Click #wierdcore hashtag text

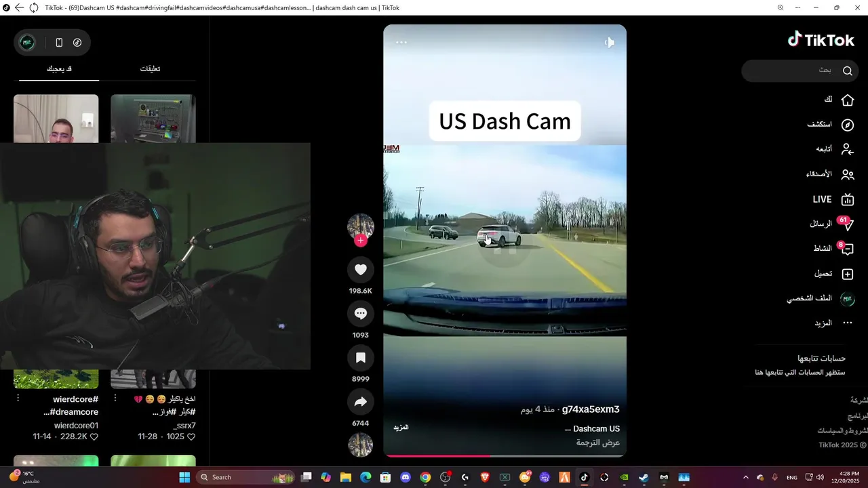tap(75, 400)
